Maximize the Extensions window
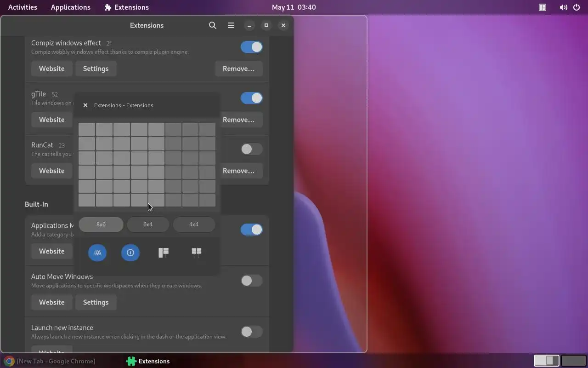Screen dimensions: 588x368 pyautogui.click(x=266, y=25)
